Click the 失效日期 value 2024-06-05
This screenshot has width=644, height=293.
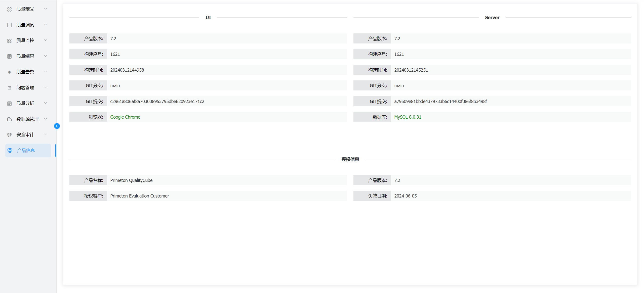click(405, 196)
